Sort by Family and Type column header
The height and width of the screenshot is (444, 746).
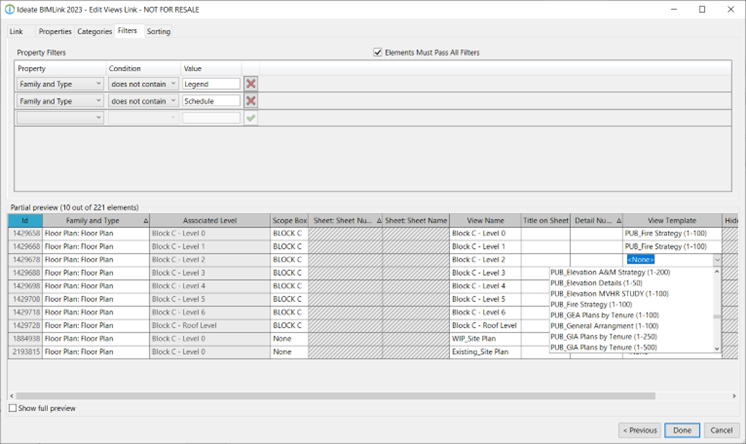pos(96,220)
